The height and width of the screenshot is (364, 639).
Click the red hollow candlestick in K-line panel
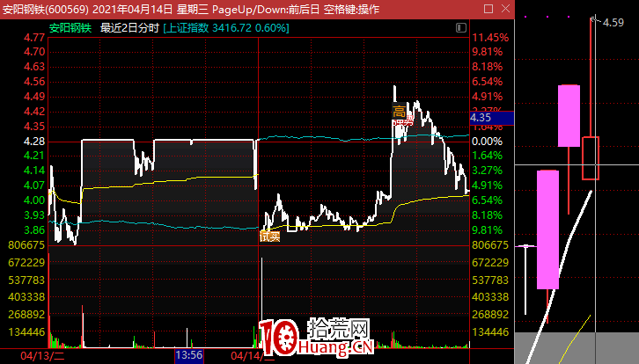[590, 158]
